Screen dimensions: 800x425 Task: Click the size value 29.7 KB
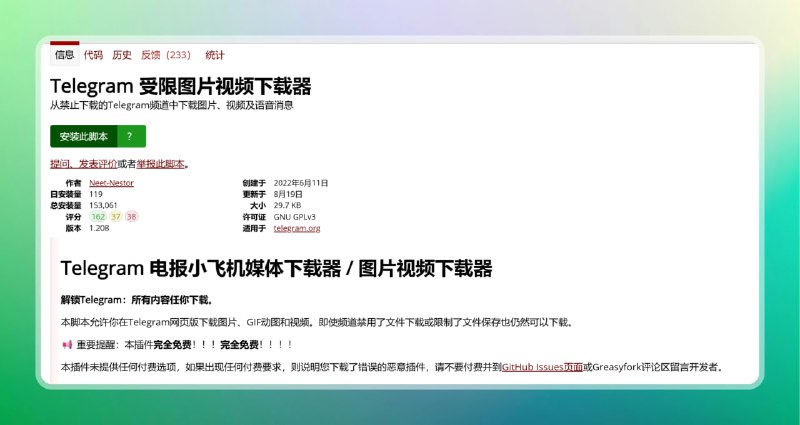[287, 205]
